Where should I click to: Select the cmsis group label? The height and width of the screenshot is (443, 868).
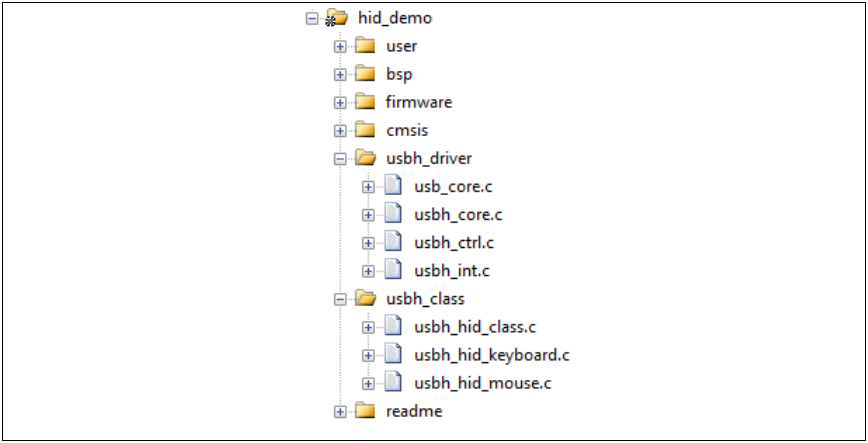pyautogui.click(x=408, y=130)
